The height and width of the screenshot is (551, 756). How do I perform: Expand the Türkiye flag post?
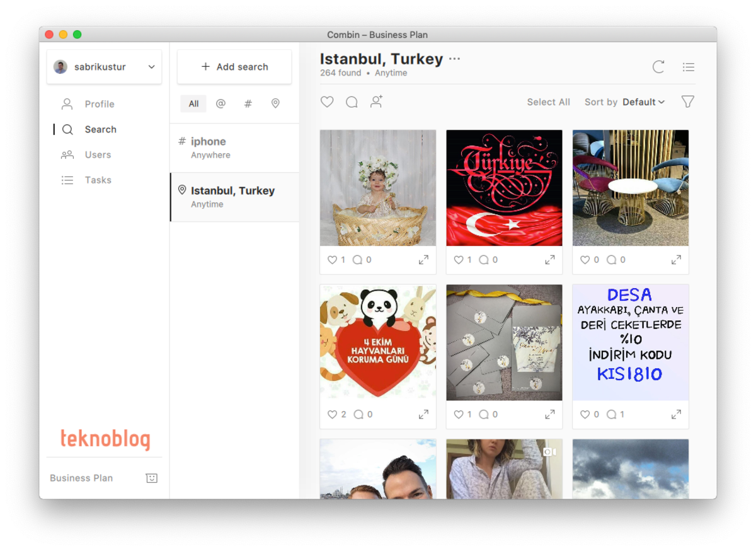(549, 260)
